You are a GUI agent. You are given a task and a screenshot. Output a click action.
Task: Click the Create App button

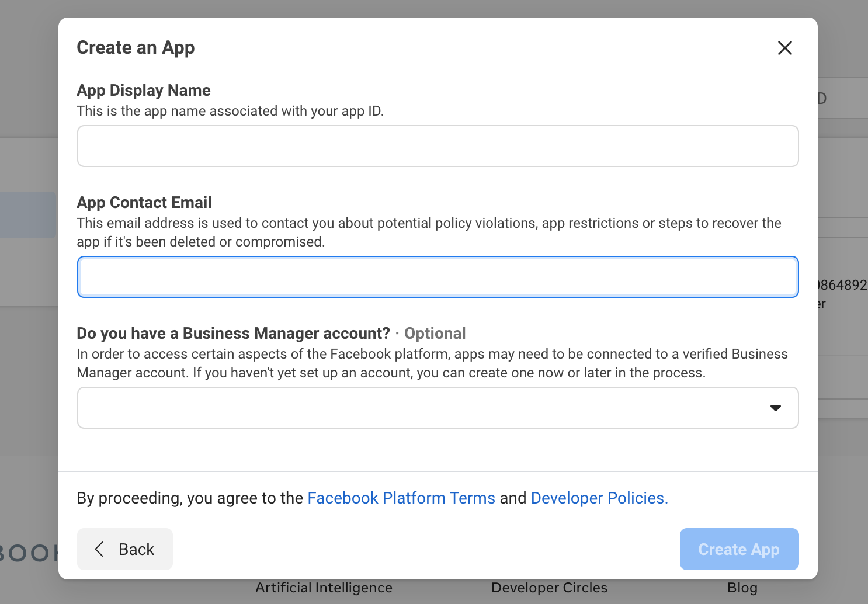pyautogui.click(x=739, y=549)
